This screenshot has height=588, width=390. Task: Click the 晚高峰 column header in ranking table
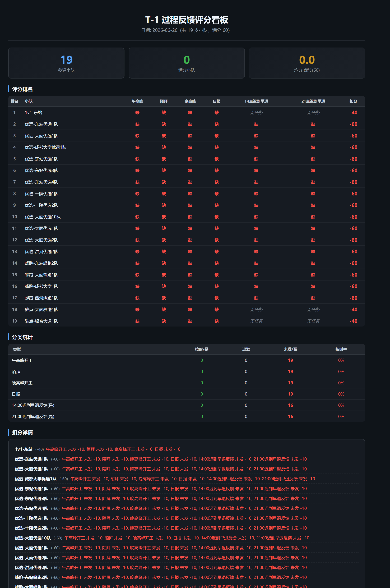pyautogui.click(x=190, y=101)
